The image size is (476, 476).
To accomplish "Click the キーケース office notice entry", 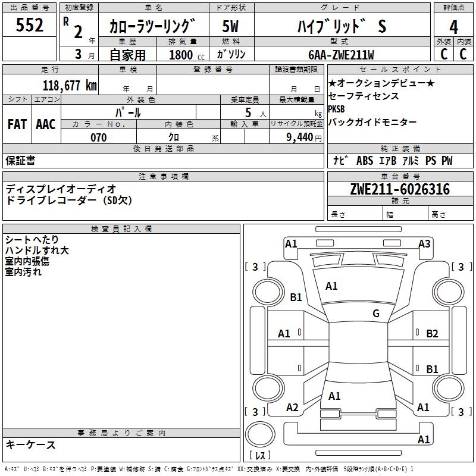I will coord(31,444).
